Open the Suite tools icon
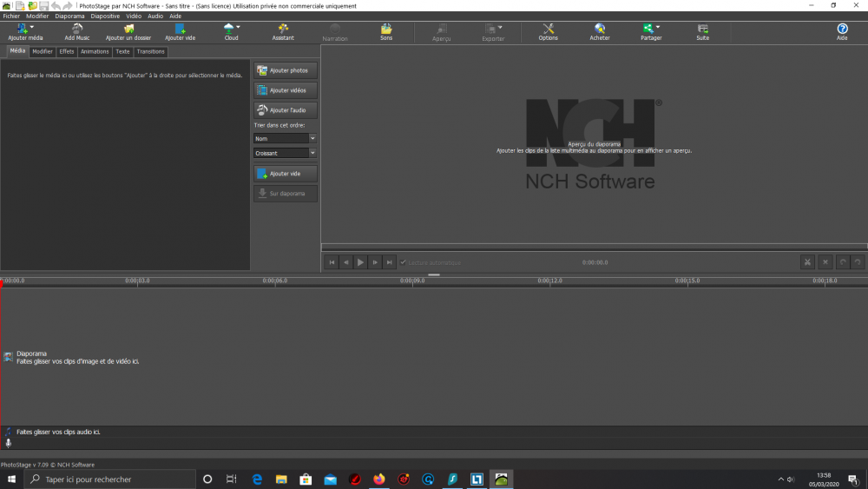This screenshot has height=489, width=868. (702, 31)
